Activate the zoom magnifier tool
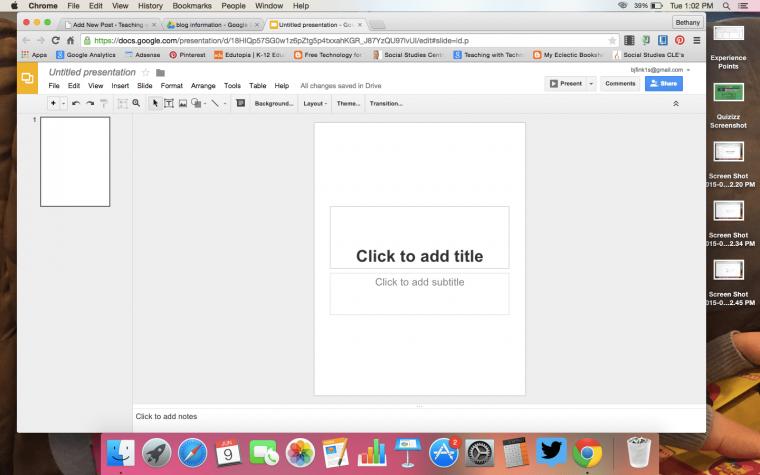 136,103
